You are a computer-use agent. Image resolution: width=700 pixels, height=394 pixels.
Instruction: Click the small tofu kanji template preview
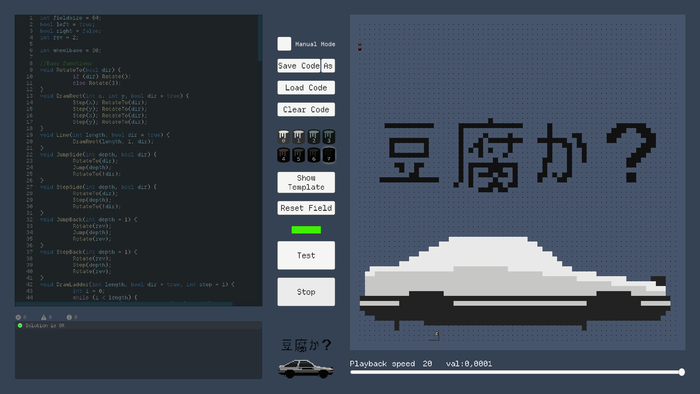306,345
